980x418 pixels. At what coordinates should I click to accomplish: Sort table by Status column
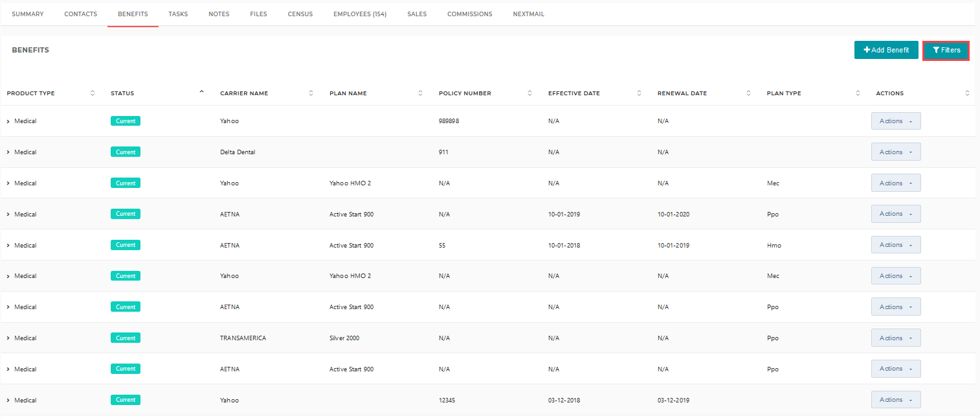201,92
